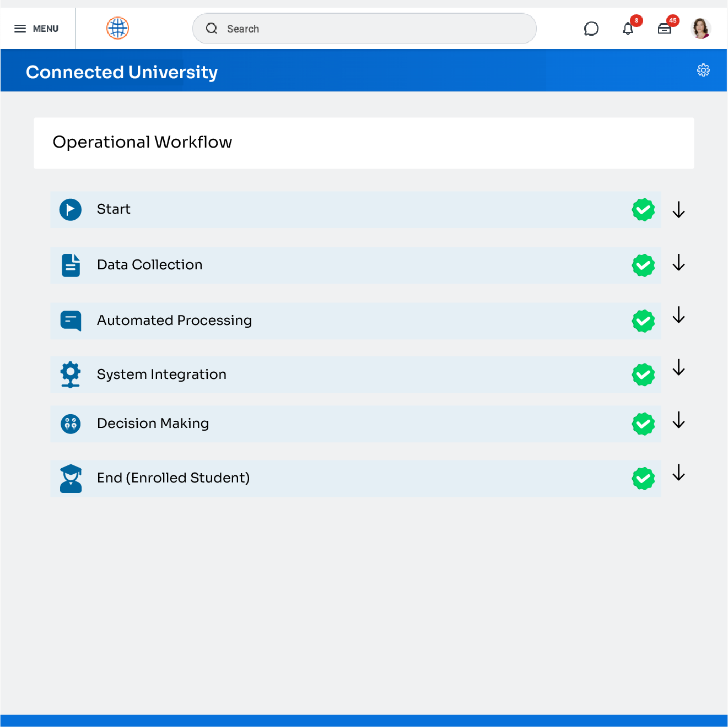Click the graduate student icon on End step
This screenshot has height=727, width=728.
point(70,478)
